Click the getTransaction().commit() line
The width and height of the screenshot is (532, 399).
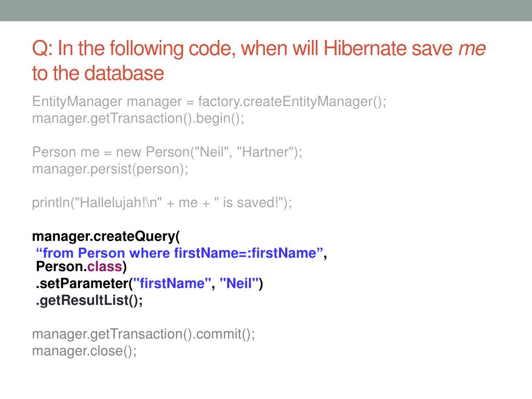click(x=144, y=334)
